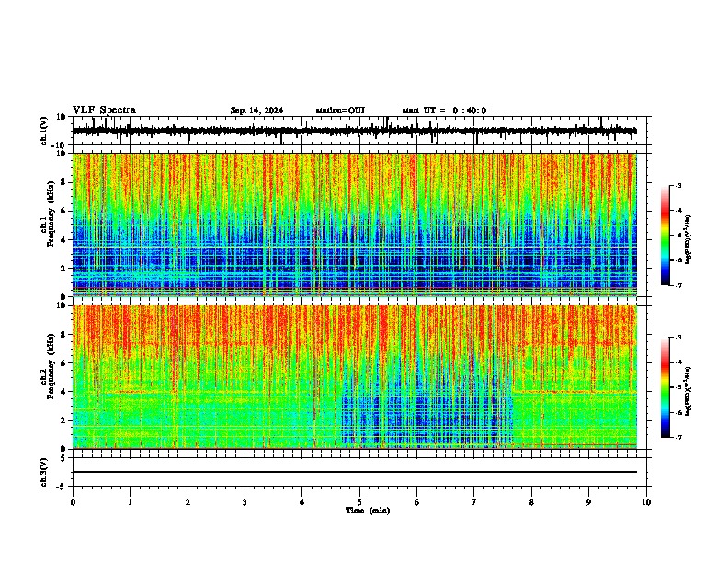The height and width of the screenshot is (563, 728).
Task: Click the "9" minute tick label
Action: coord(588,502)
